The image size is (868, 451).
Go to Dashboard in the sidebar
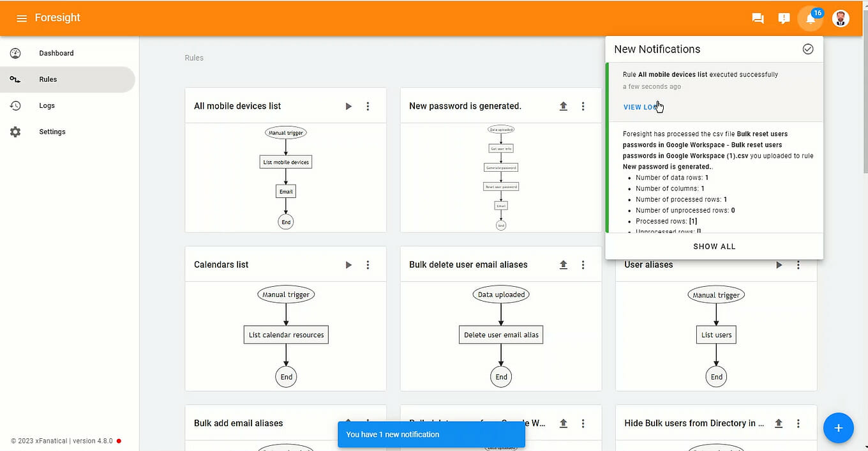coord(68,53)
